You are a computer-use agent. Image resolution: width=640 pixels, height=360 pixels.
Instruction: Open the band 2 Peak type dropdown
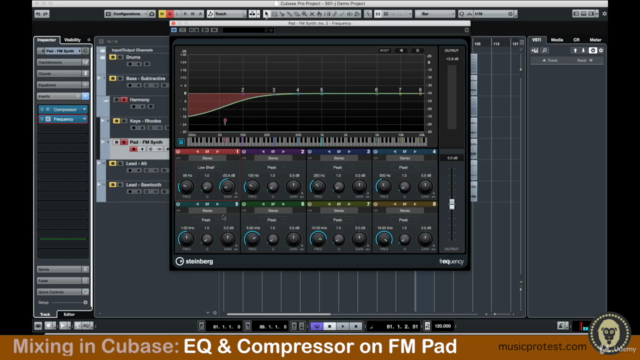(x=272, y=167)
